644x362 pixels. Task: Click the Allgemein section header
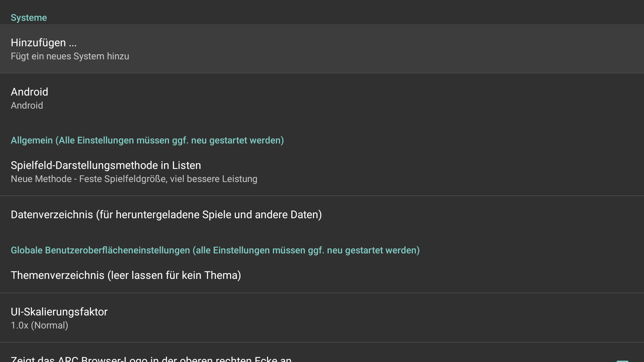[x=147, y=140]
